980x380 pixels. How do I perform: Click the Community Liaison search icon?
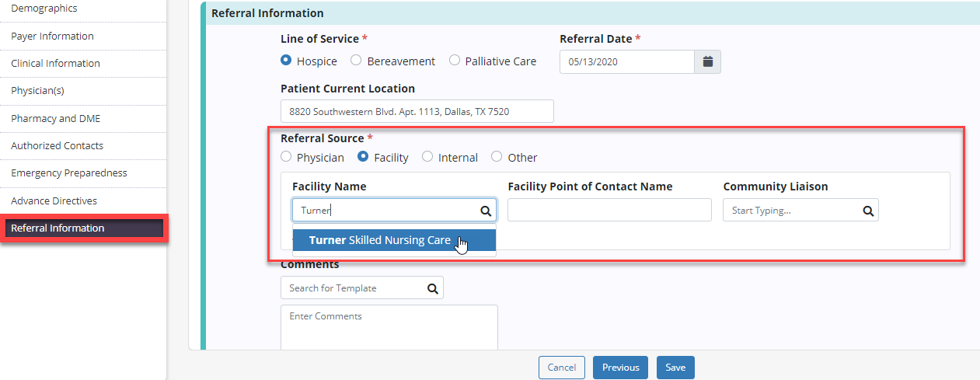point(868,211)
